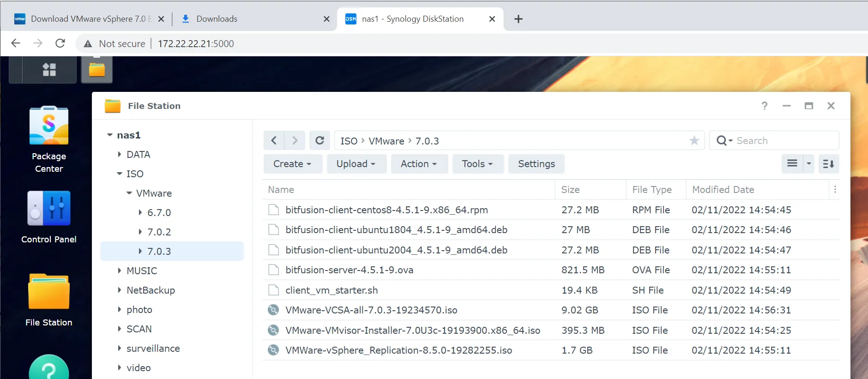Open the view mode dropdown arrow
Viewport: 868px width, 379px height.
[x=808, y=163]
